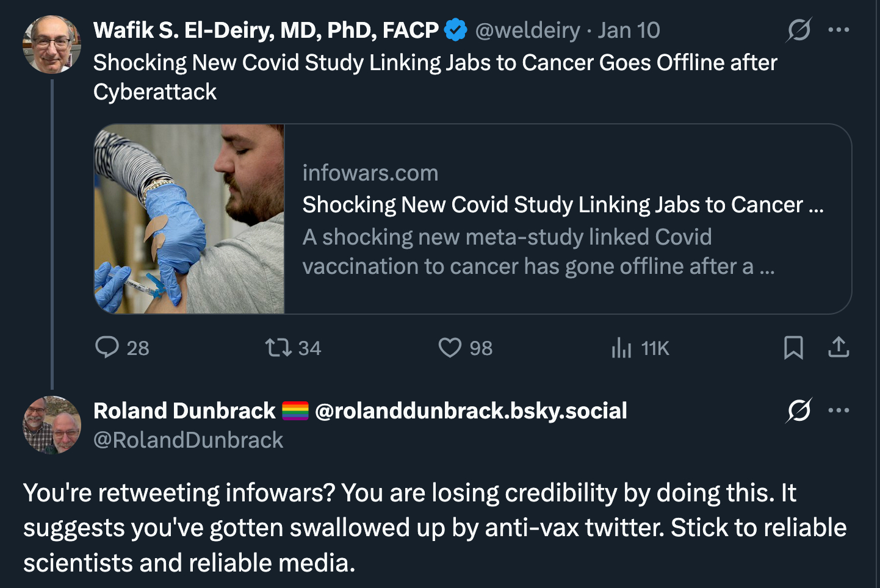
Task: Click the Grok icon on Roland's reply
Action: tap(799, 411)
